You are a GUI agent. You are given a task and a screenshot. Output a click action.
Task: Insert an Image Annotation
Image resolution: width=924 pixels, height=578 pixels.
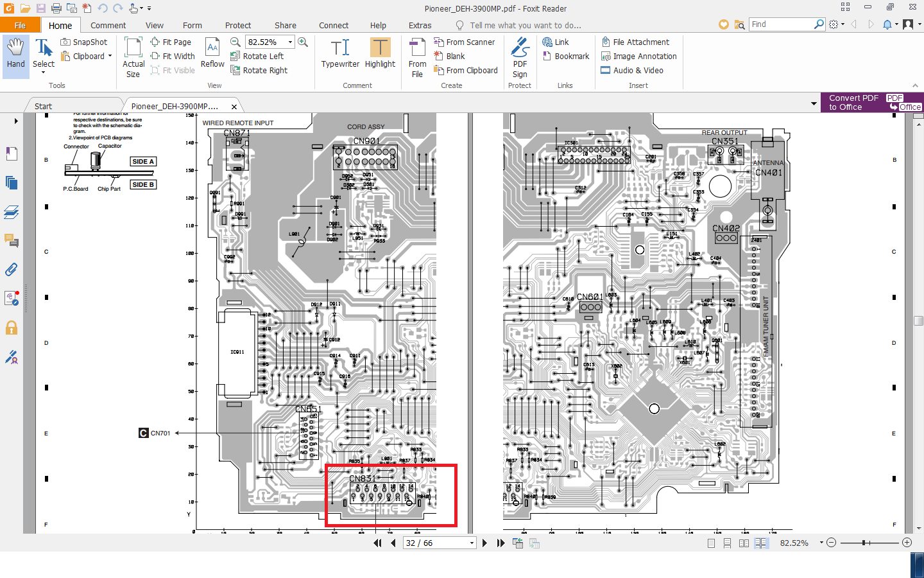click(639, 56)
